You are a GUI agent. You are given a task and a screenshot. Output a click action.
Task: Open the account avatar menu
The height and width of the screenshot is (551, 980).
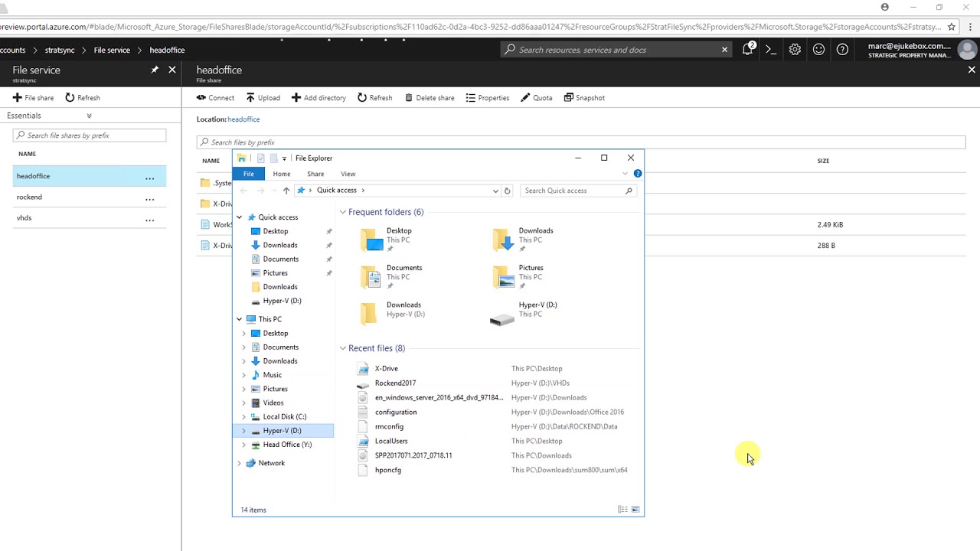967,50
